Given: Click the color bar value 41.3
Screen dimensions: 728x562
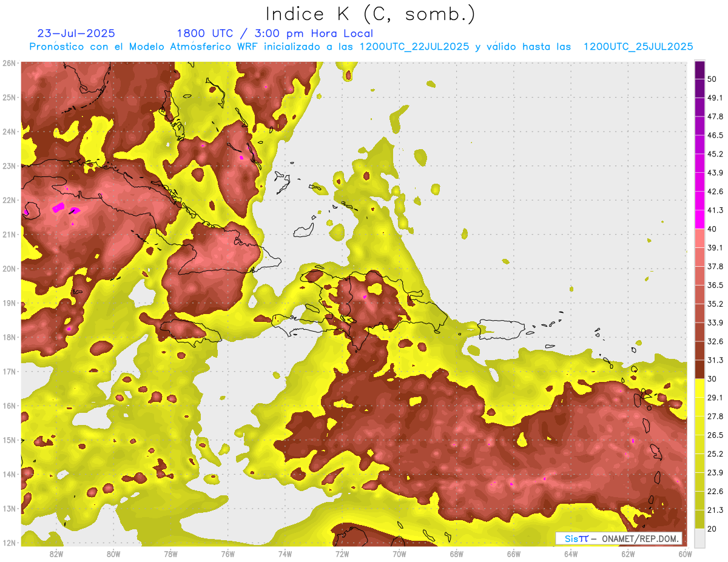Looking at the screenshot, I should (x=716, y=210).
